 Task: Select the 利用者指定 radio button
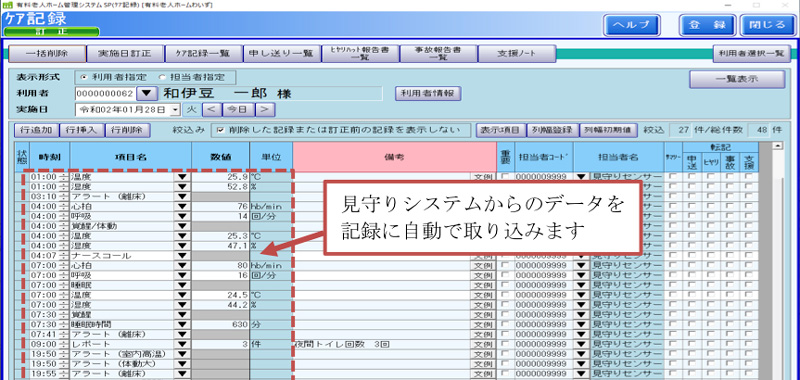[84, 78]
